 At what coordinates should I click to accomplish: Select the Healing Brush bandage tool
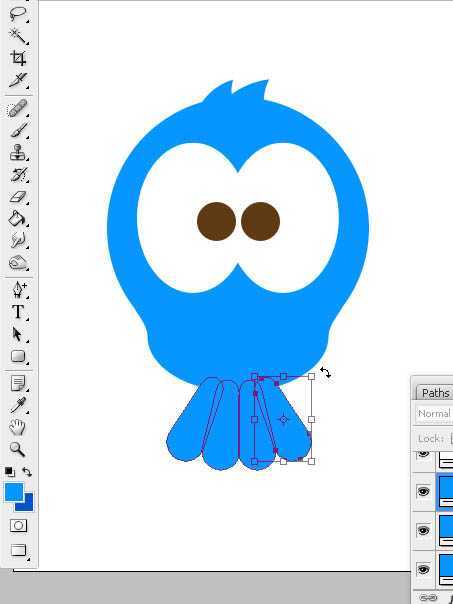18,108
